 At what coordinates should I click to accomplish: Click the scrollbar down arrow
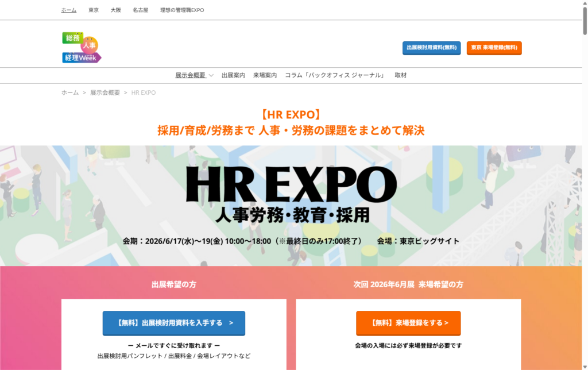583,365
